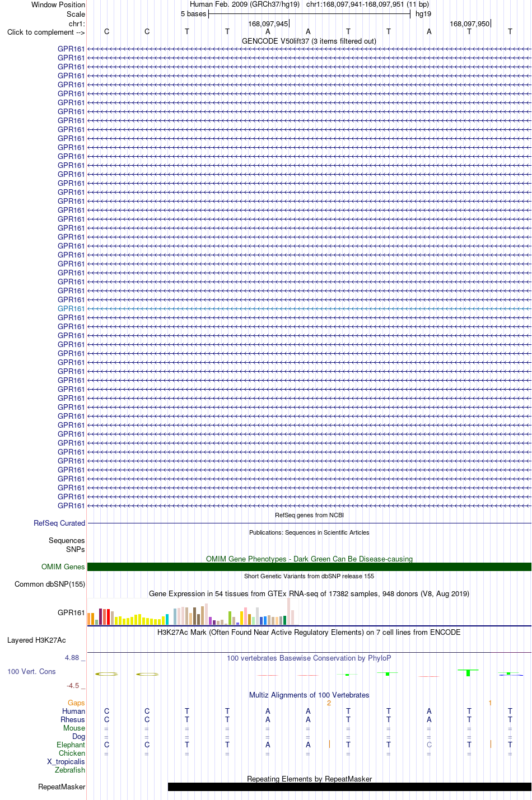532x800 pixels.
Task: Click the gray C in the Elephant row
Action: (x=429, y=745)
